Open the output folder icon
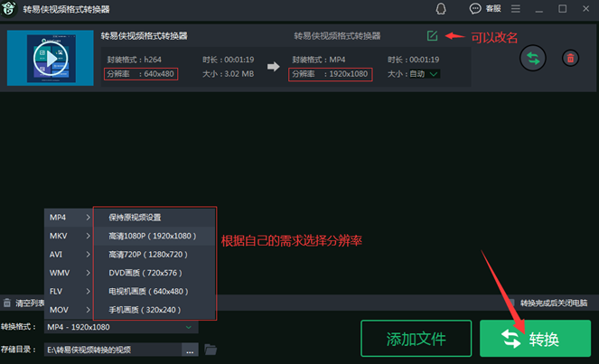599x364 pixels. 211,350
